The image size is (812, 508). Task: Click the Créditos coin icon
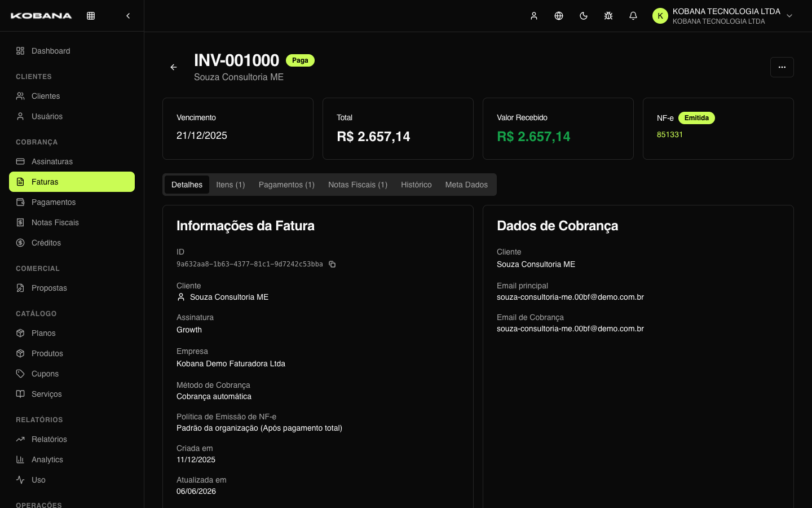tap(20, 243)
